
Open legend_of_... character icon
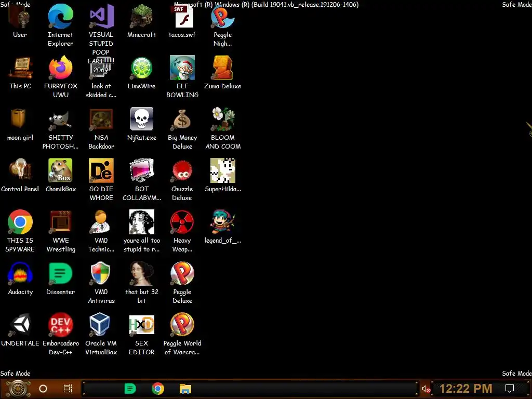(222, 222)
